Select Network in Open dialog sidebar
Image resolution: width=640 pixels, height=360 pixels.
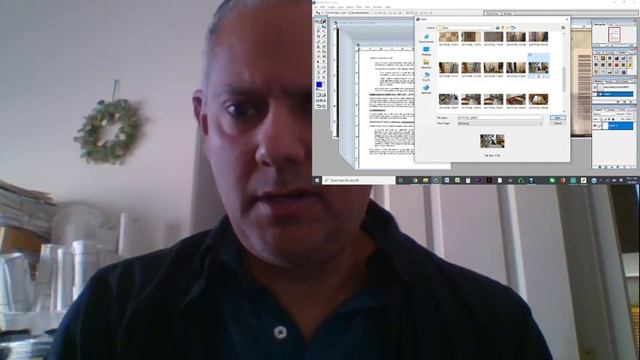pos(426,89)
